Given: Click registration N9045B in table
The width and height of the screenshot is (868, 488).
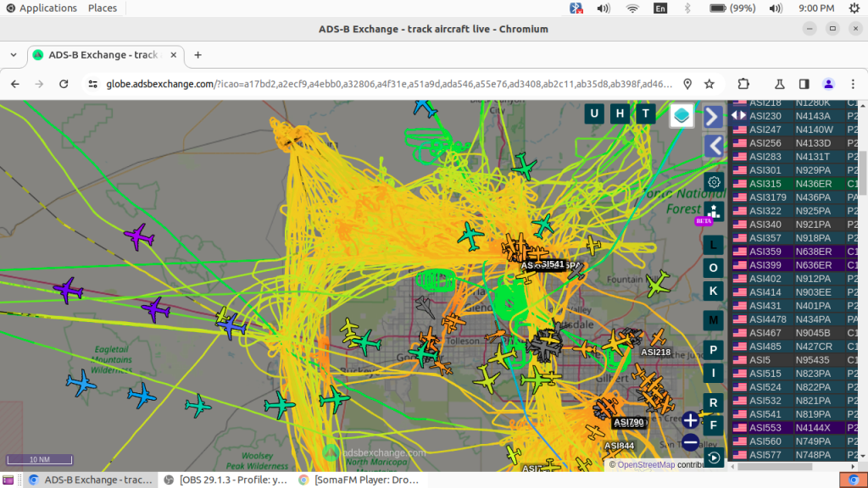Looking at the screenshot, I should (x=813, y=333).
